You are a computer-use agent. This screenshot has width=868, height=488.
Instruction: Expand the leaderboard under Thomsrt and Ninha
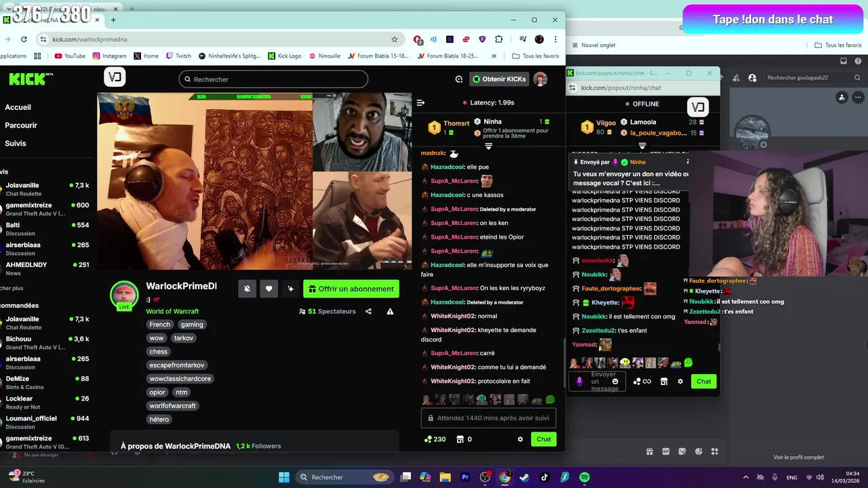[x=488, y=146]
